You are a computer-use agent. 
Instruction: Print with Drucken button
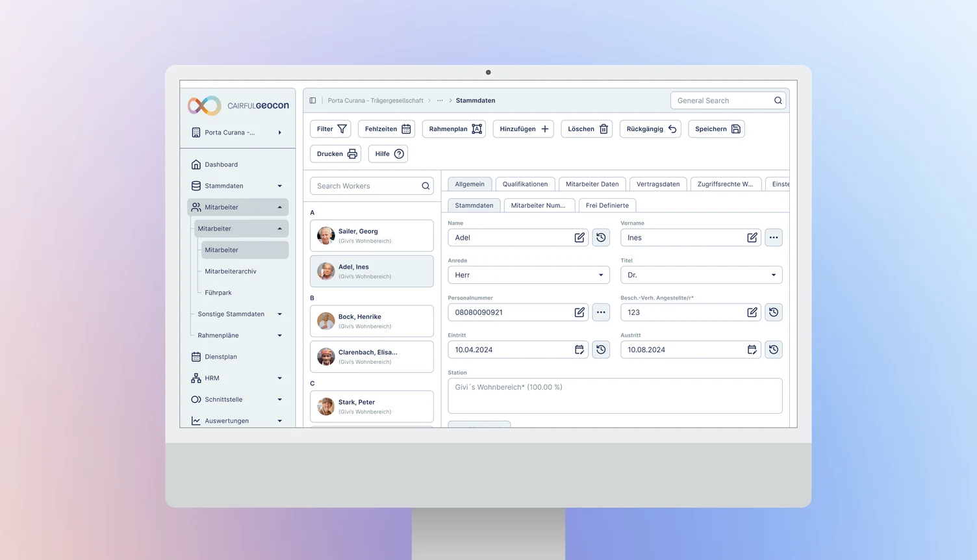[336, 154]
